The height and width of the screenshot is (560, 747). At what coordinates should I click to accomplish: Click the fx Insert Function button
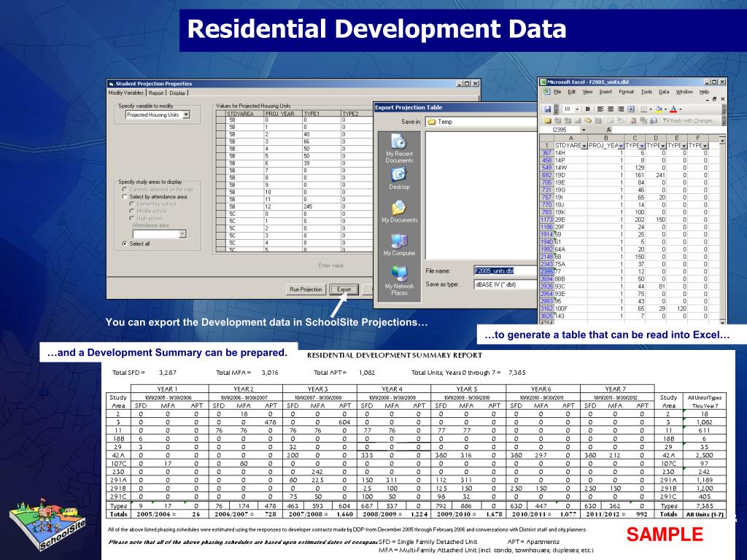(x=609, y=130)
